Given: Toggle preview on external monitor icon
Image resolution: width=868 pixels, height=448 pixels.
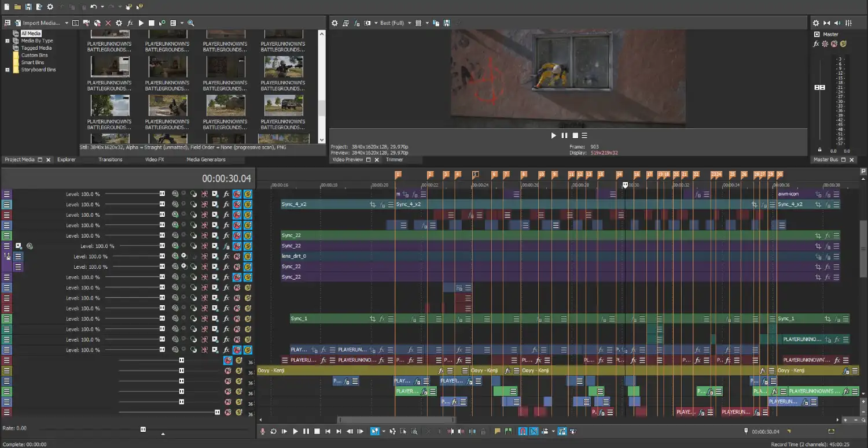Looking at the screenshot, I should point(346,23).
